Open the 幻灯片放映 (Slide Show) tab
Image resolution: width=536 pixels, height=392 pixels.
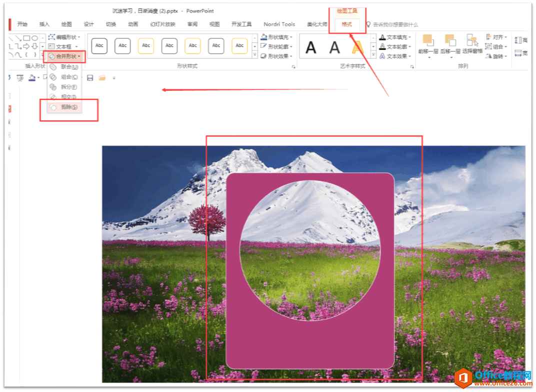coord(162,24)
